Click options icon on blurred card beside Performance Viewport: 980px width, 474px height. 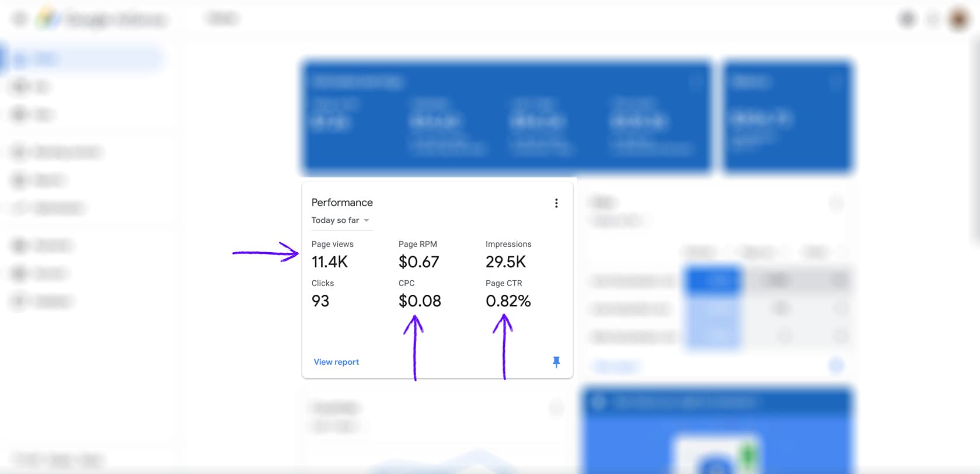pos(836,203)
